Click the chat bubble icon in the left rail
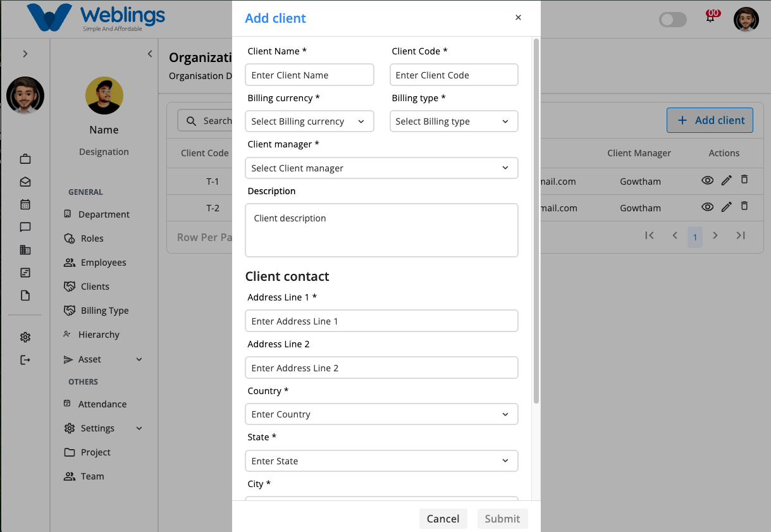The width and height of the screenshot is (771, 532). (x=25, y=227)
